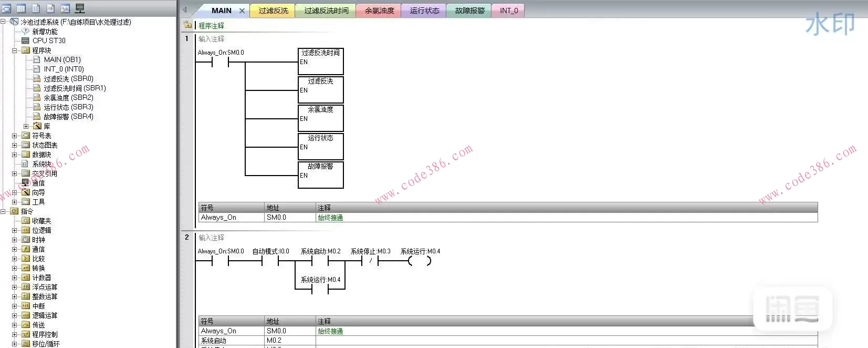This screenshot has width=868, height=348.
Task: Click the 数据块 folder icon
Action: tap(25, 155)
